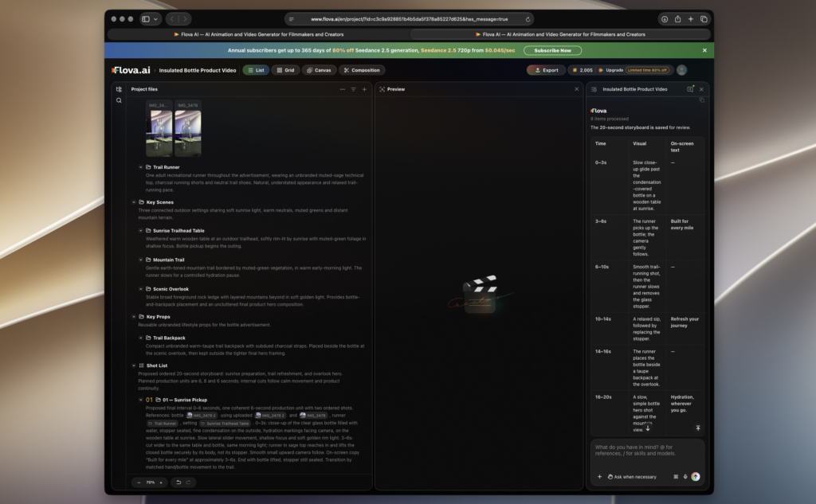Screen dimensions: 816x504
Task: Open the new chat icon with green dot
Action: 691,89
